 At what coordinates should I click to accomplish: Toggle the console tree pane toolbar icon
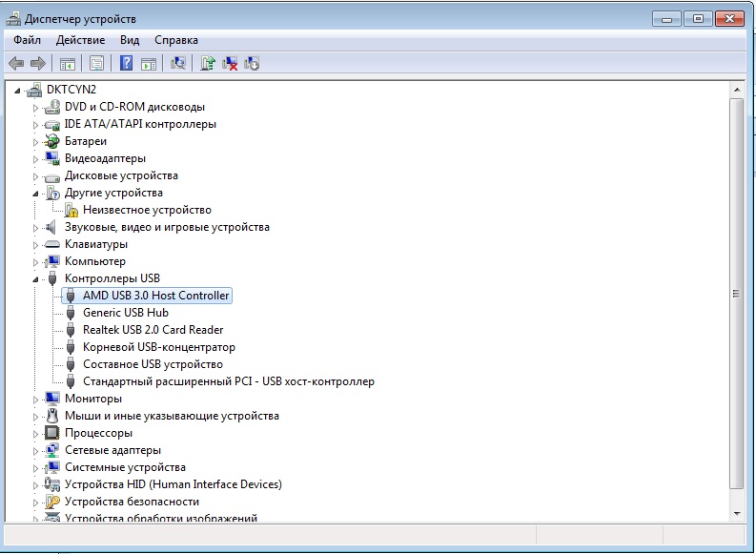click(x=68, y=64)
